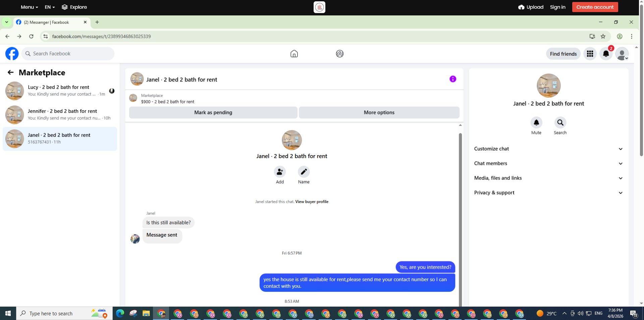Click the recorder logo at top center
The width and height of the screenshot is (644, 320).
coord(319,7)
